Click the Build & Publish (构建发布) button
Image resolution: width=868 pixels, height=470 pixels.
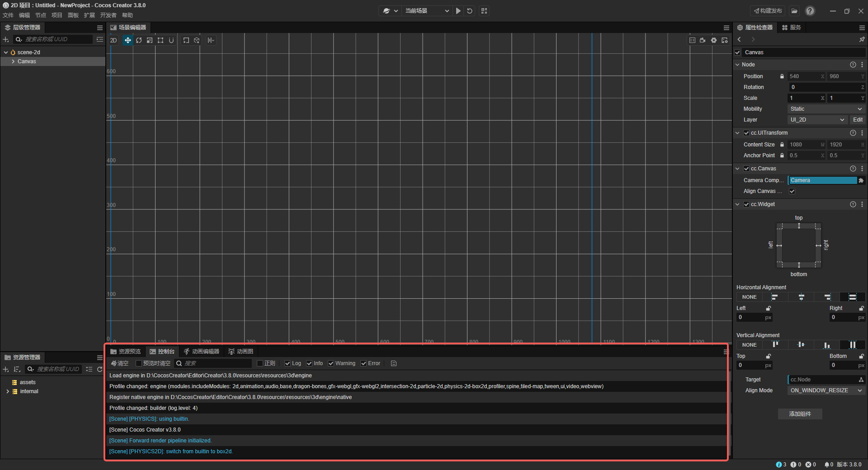point(768,11)
